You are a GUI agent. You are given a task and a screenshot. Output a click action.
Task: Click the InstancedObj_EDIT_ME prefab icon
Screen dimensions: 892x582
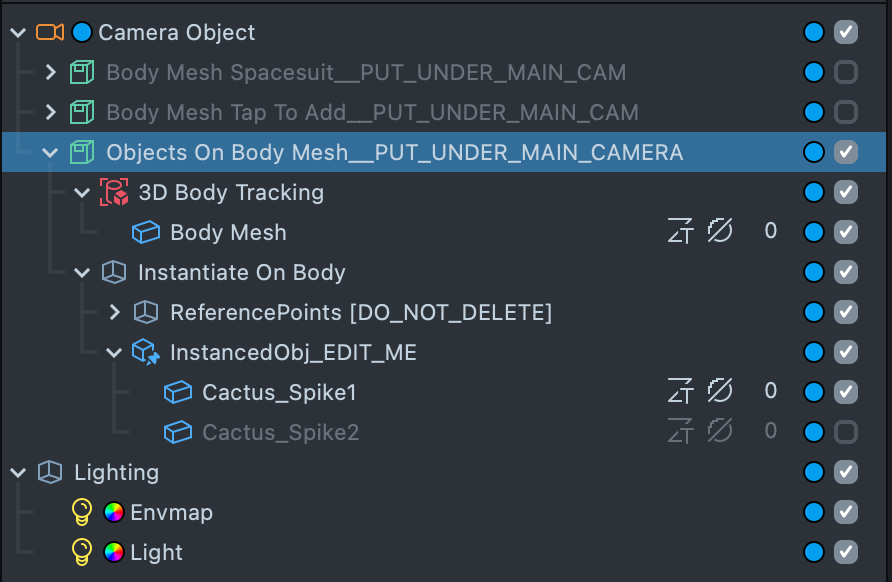[x=146, y=352]
